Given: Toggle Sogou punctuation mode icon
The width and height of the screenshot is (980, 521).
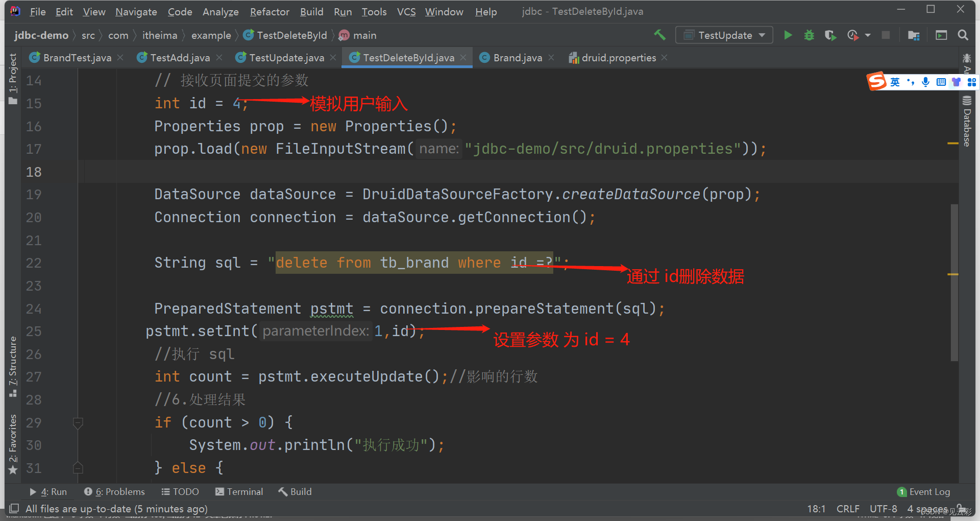Looking at the screenshot, I should (911, 82).
